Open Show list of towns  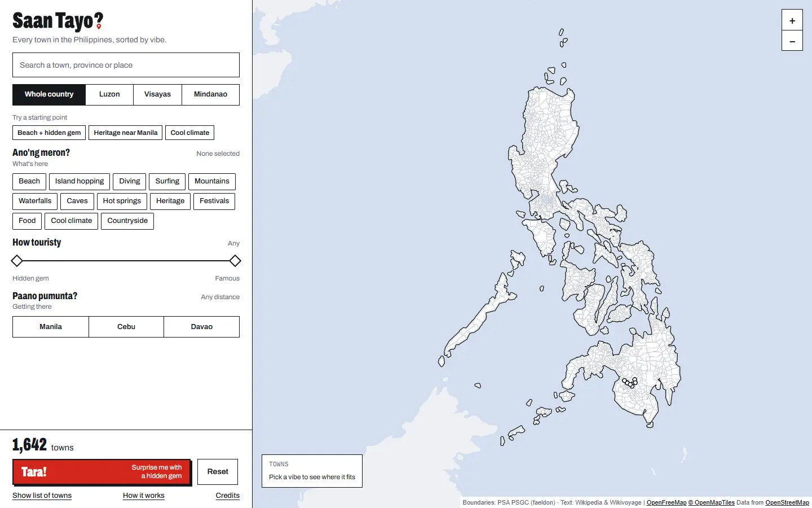click(x=42, y=496)
